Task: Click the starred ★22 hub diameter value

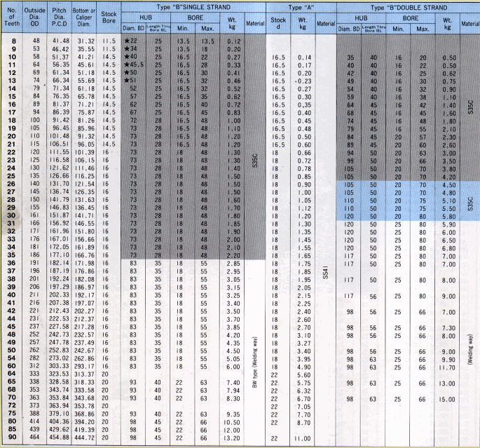Action: 130,42
